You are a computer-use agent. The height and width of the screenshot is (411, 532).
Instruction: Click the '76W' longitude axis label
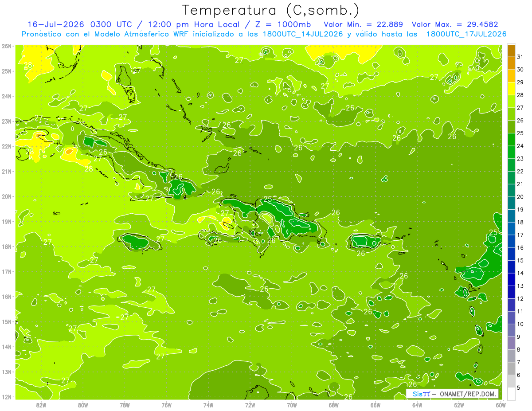[166, 405]
